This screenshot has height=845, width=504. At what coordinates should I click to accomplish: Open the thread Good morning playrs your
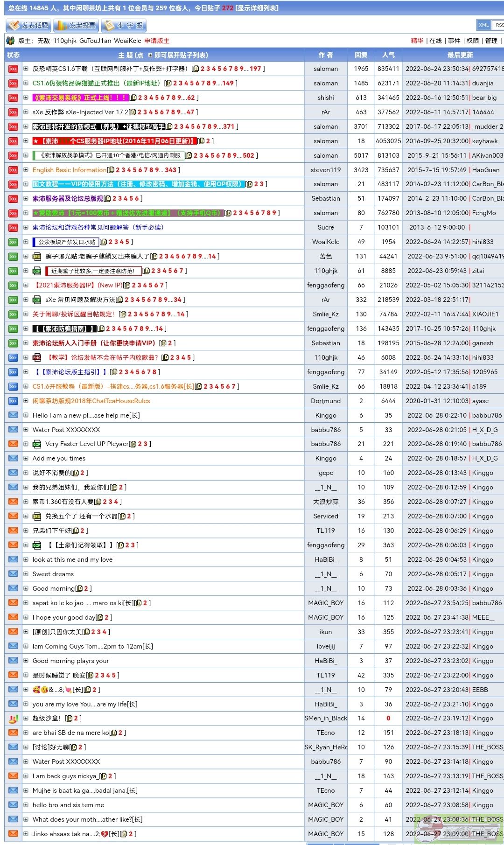click(70, 661)
